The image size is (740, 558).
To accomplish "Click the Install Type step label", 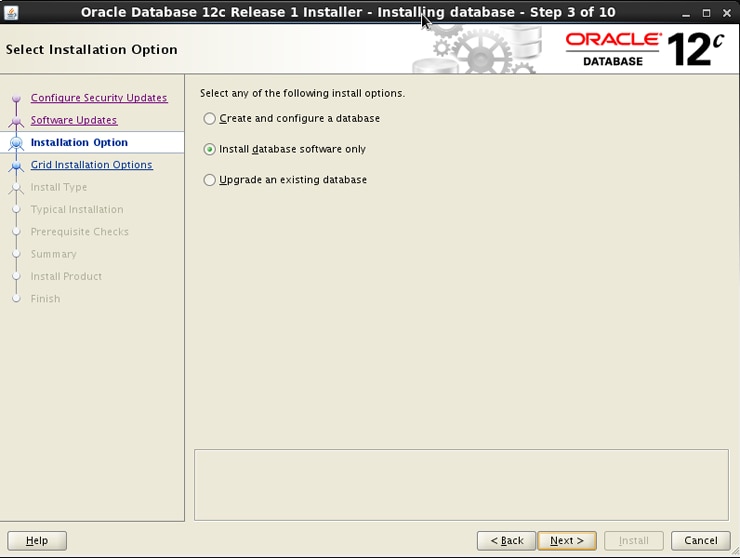I will 59,187.
